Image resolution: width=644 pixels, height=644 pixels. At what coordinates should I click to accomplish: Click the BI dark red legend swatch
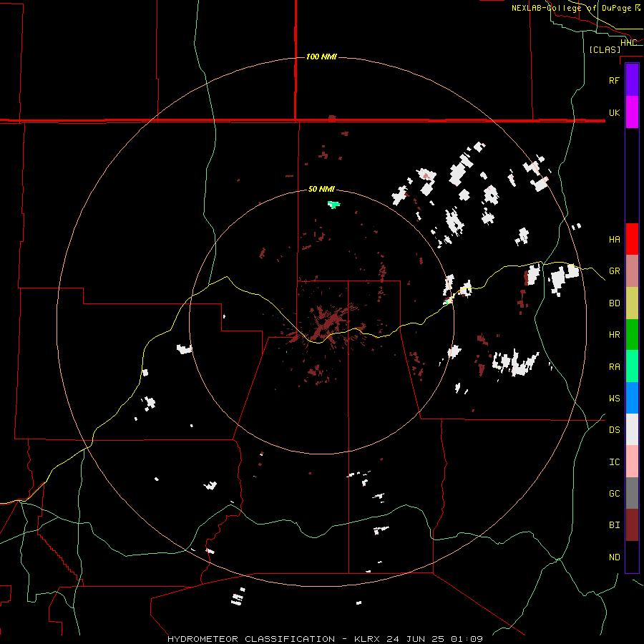point(632,525)
